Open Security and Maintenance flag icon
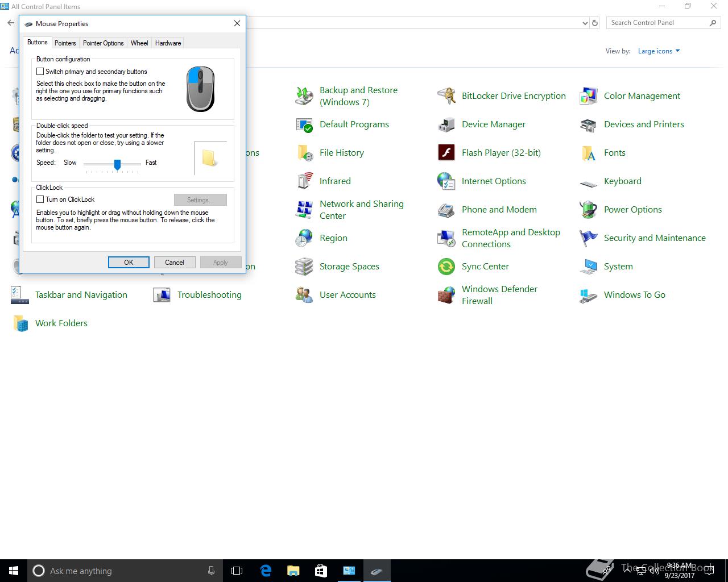Image resolution: width=728 pixels, height=582 pixels. pyautogui.click(x=589, y=238)
